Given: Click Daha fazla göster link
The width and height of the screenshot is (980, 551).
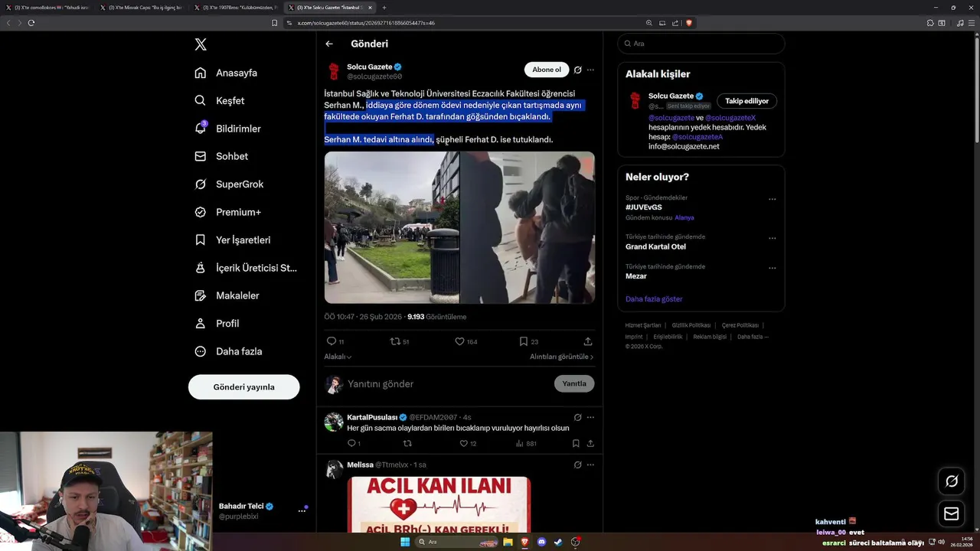Looking at the screenshot, I should [x=654, y=299].
